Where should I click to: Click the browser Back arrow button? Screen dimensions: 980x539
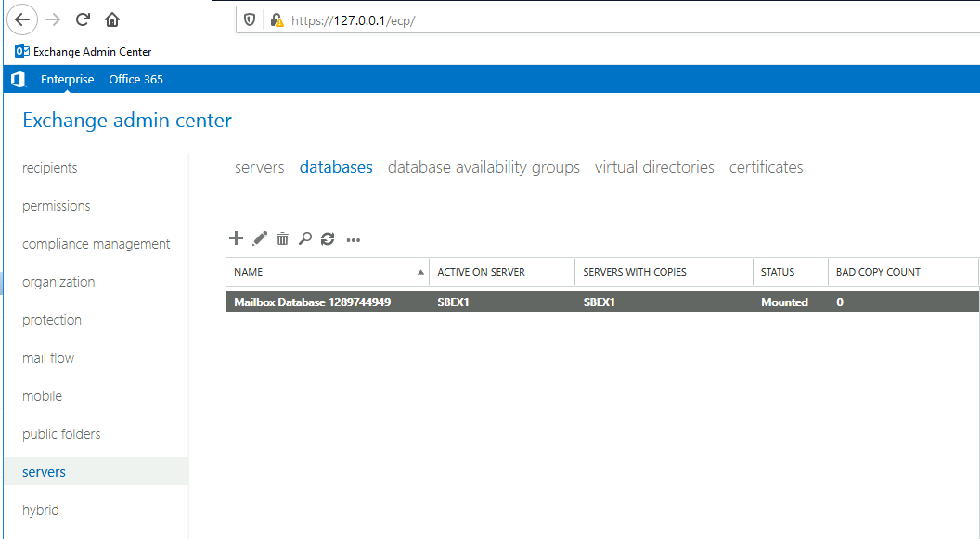tap(22, 20)
